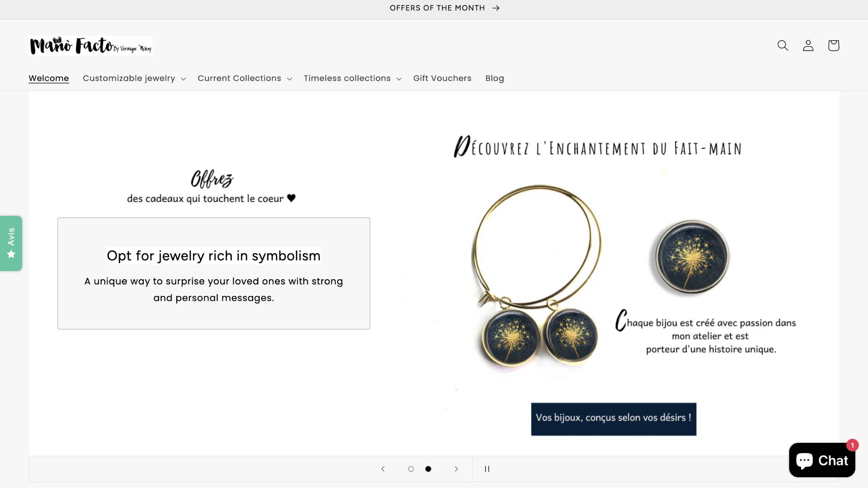Open the Shopify Chat widget
Viewport: 868px width, 488px height.
[x=822, y=460]
